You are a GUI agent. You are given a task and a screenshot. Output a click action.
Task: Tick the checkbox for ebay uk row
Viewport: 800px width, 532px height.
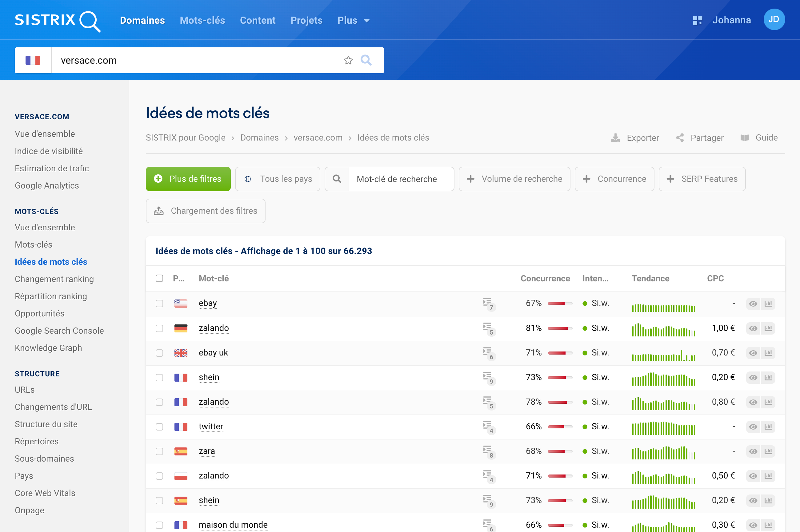pyautogui.click(x=159, y=353)
